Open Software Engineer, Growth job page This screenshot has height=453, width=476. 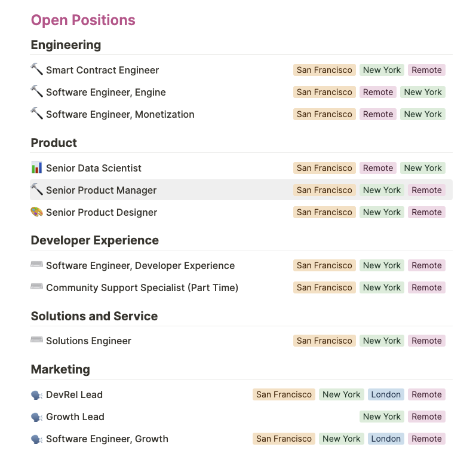(107, 439)
